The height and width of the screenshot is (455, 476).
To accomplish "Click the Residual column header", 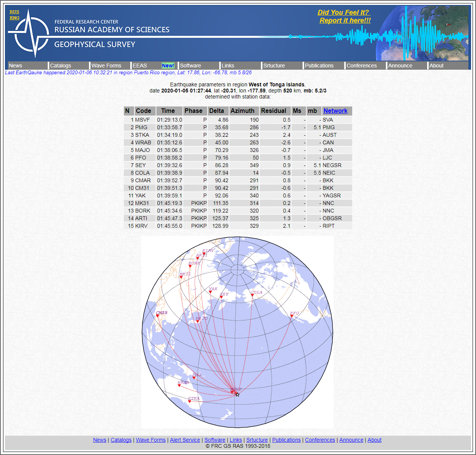I will click(275, 111).
